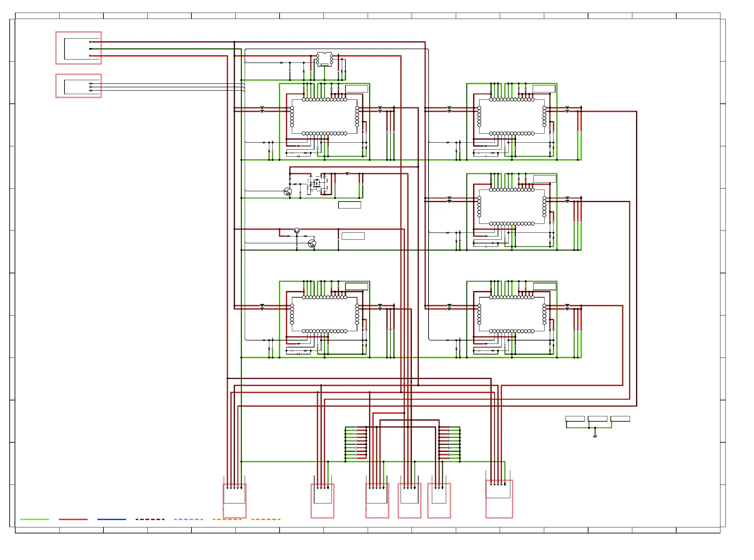Screen dimensions: 754x560
Task: Select the lower three-pin connector at top left
Action: pyautogui.click(x=78, y=86)
